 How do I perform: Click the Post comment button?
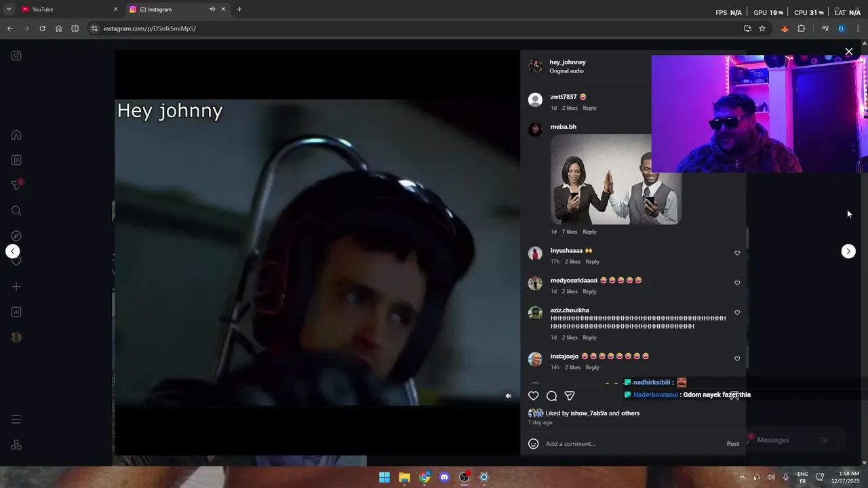pyautogui.click(x=733, y=444)
